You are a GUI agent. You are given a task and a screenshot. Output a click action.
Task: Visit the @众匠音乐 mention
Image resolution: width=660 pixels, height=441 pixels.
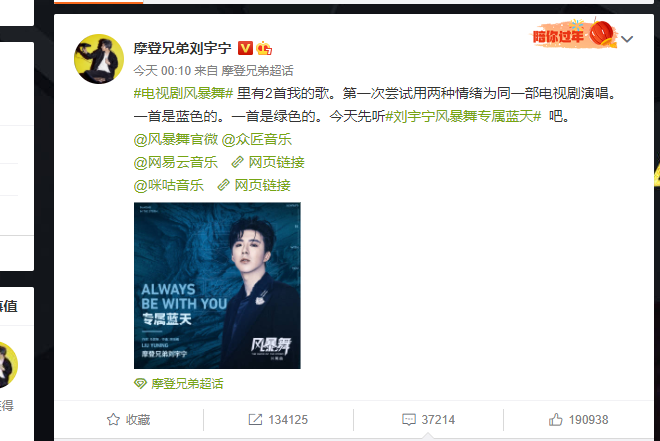256,139
